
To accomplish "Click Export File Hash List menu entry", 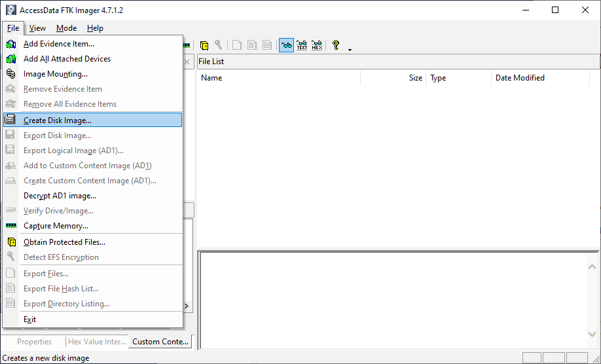I will tap(92, 289).
